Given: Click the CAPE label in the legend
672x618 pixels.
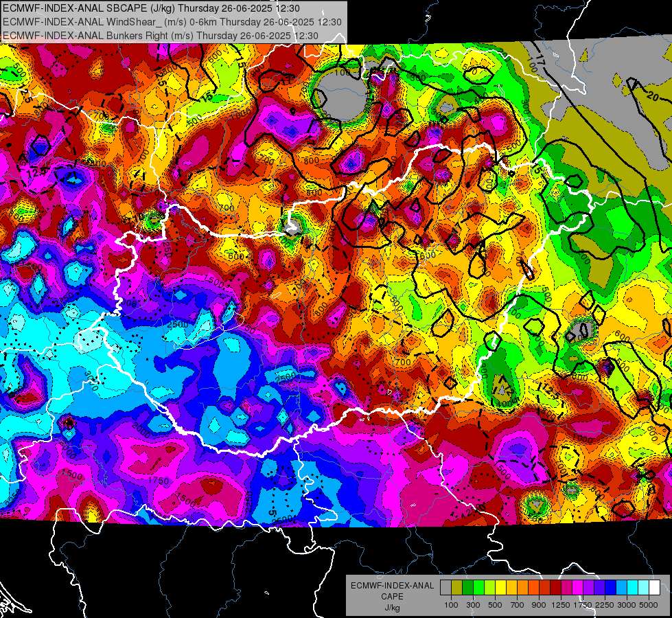Looking at the screenshot, I should 393,596.
